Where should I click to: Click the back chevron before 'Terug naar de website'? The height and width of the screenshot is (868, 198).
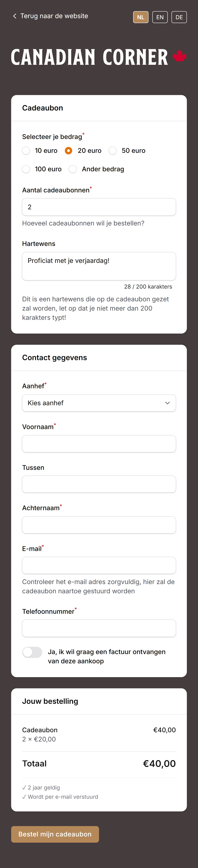tap(14, 16)
